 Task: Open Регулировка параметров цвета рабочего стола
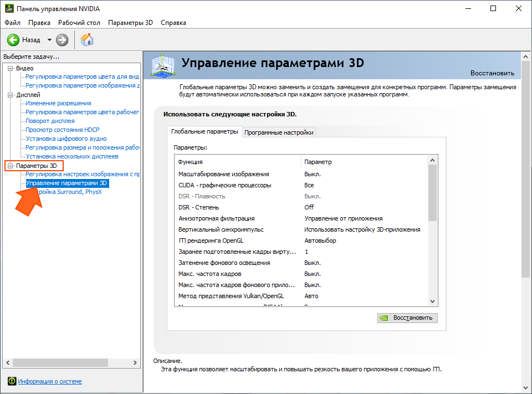pyautogui.click(x=83, y=112)
